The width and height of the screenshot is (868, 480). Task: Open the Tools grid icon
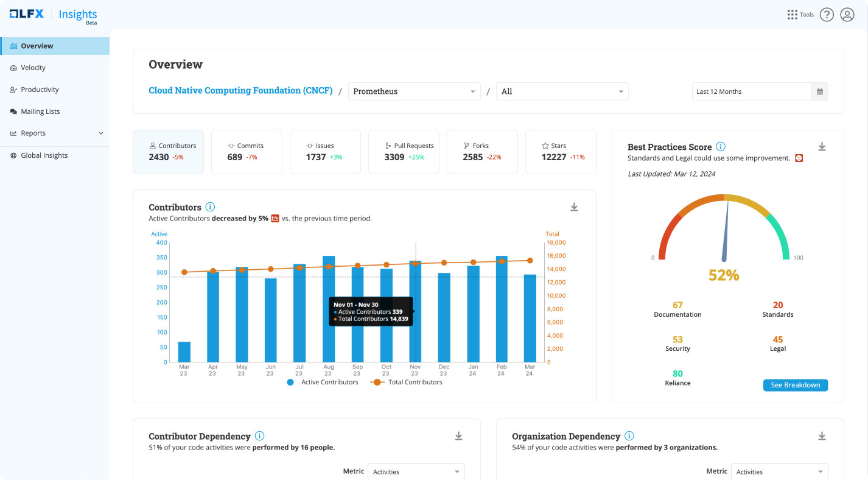(792, 15)
